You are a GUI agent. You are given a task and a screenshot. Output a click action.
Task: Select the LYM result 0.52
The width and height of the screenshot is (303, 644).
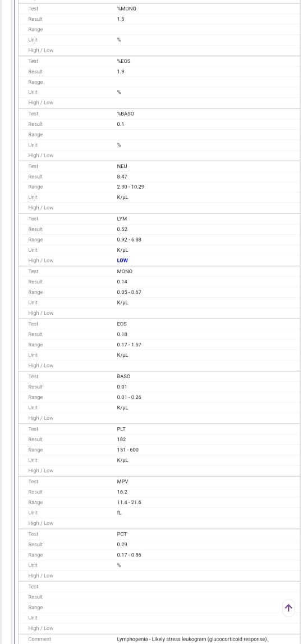click(x=122, y=229)
